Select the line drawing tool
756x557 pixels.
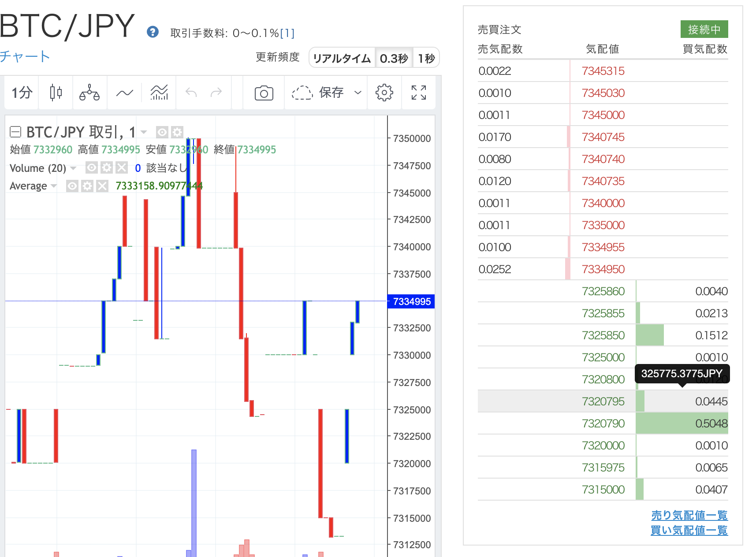(124, 93)
